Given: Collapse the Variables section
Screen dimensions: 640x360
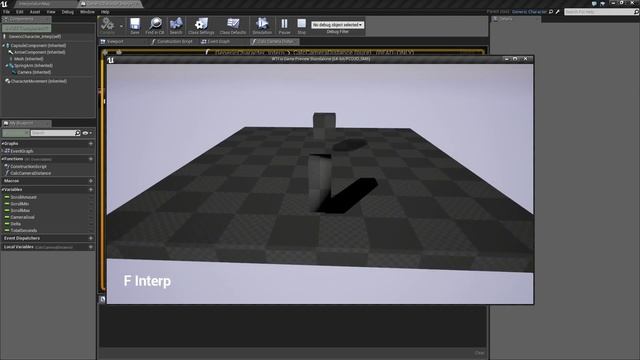Looking at the screenshot, I should [2, 190].
